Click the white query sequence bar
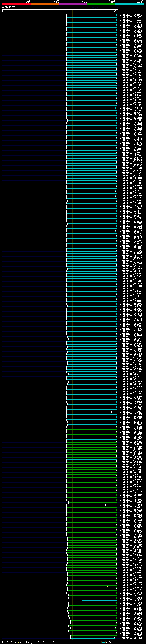Viewport: 146px width, 644px height. pyautogui.click(x=60, y=10)
